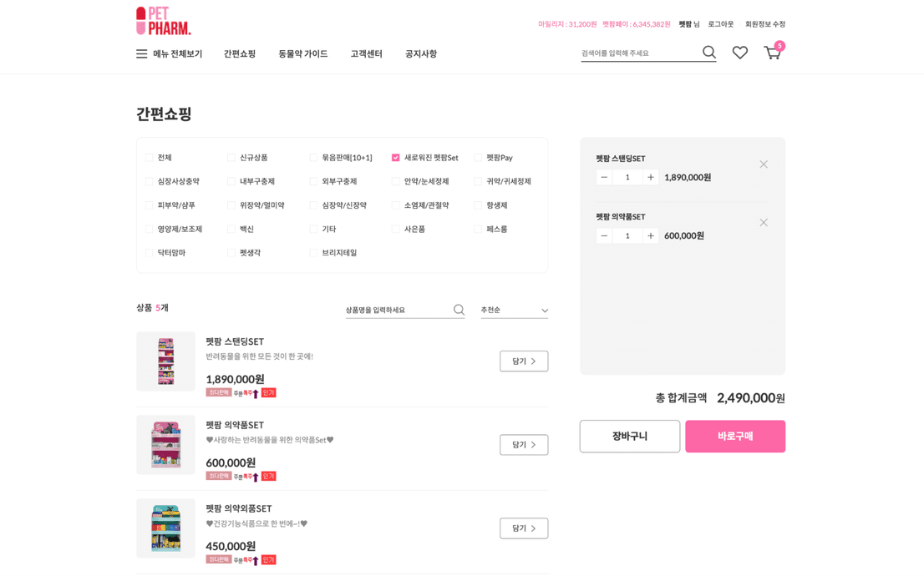Go to the 간편쇼핑 menu
The image size is (924, 576).
pyautogui.click(x=240, y=53)
